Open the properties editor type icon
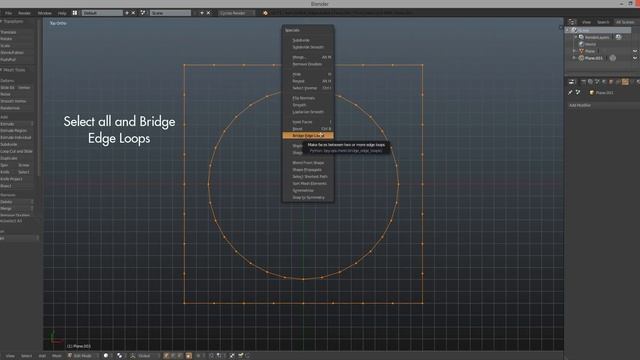 click(572, 82)
